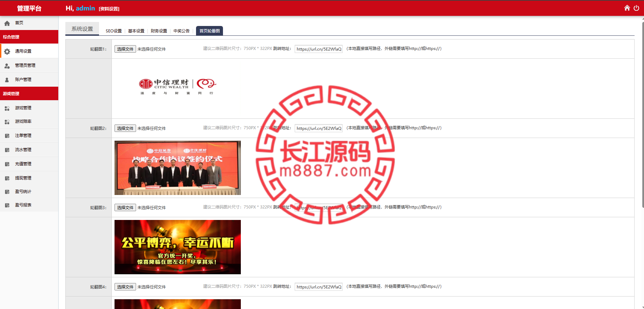The image size is (644, 309).
Task: Click the admin users icon beside 管理员管理
Action: 7,66
